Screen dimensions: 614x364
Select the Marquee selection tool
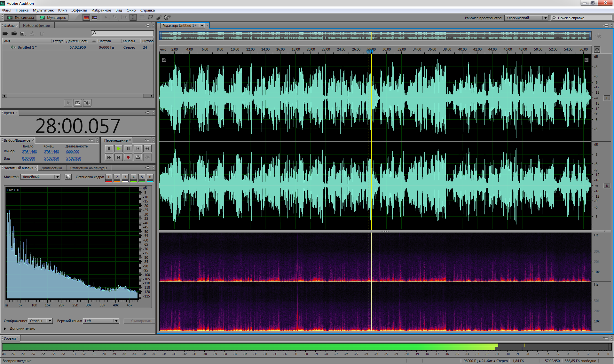pos(142,18)
